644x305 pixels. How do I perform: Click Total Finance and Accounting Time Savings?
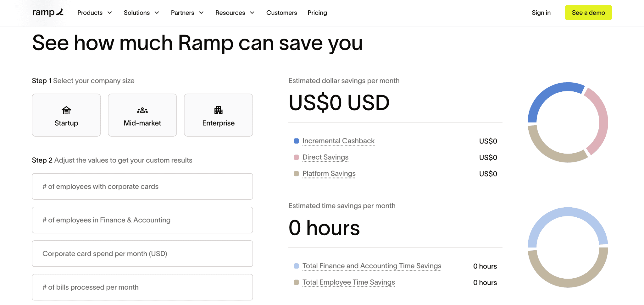372,266
